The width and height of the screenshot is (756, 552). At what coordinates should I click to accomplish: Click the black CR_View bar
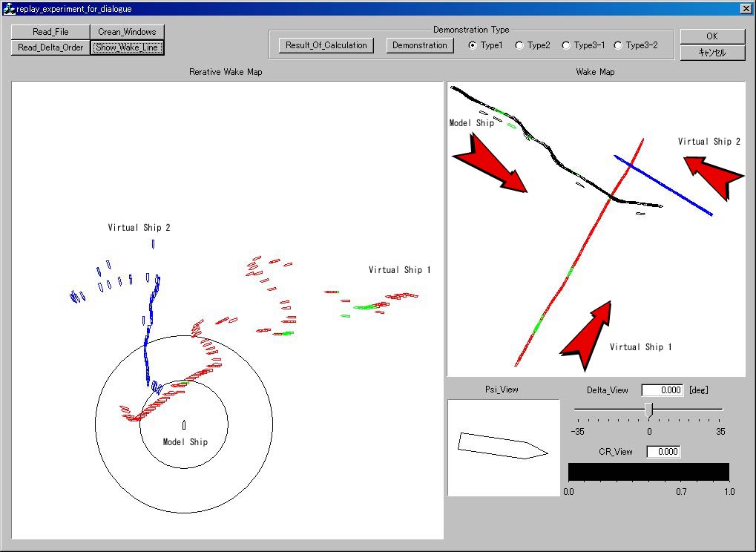(x=649, y=472)
